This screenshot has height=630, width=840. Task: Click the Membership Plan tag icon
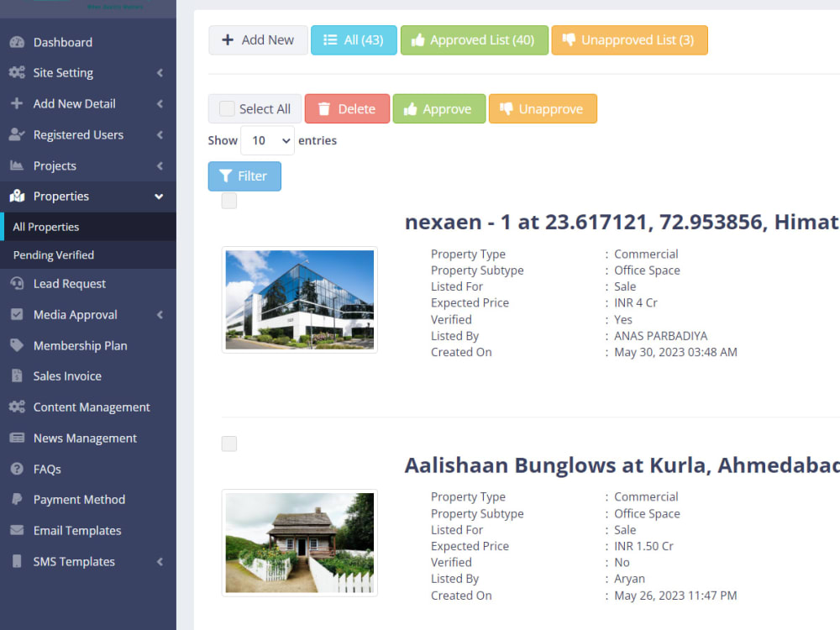click(x=17, y=345)
